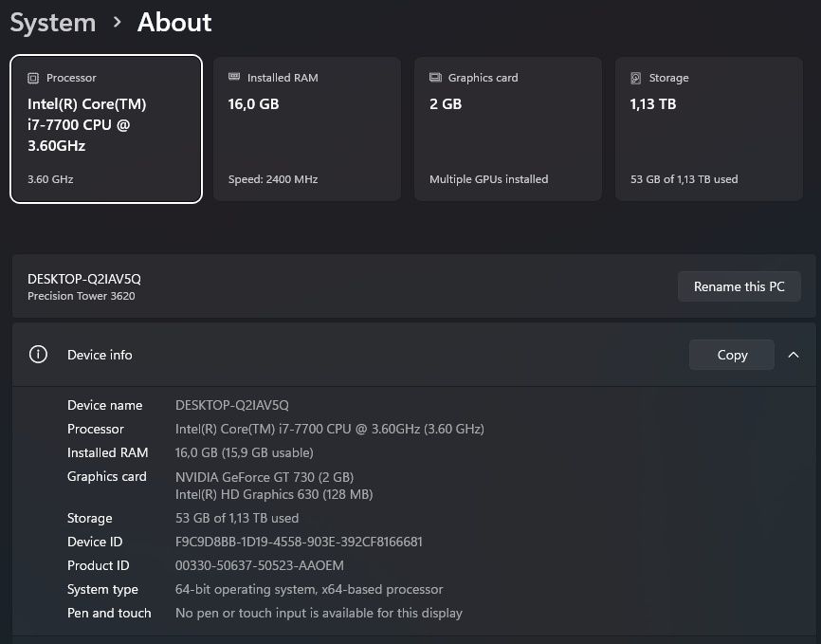Viewport: 821px width, 644px height.
Task: Click the Graphics card icon
Action: pyautogui.click(x=435, y=78)
